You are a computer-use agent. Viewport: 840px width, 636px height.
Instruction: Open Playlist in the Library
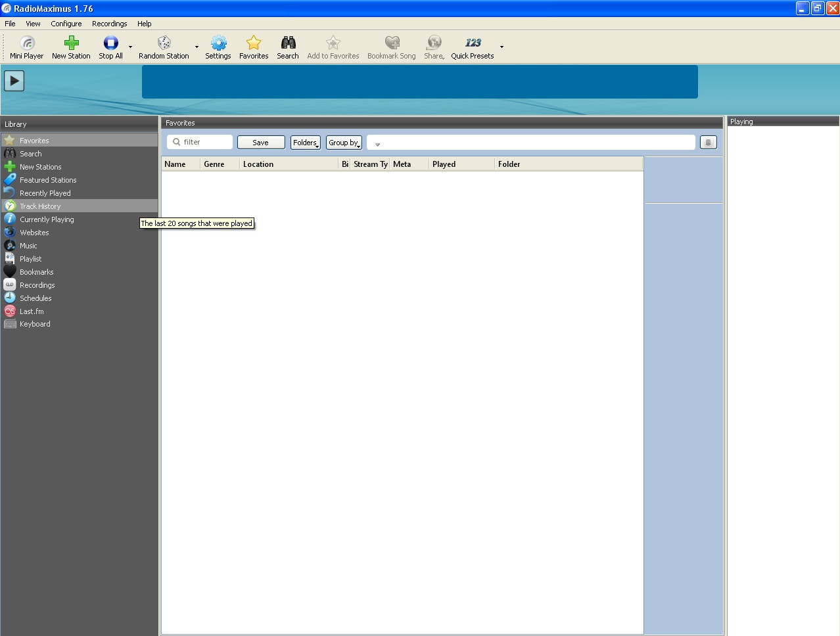click(79, 259)
